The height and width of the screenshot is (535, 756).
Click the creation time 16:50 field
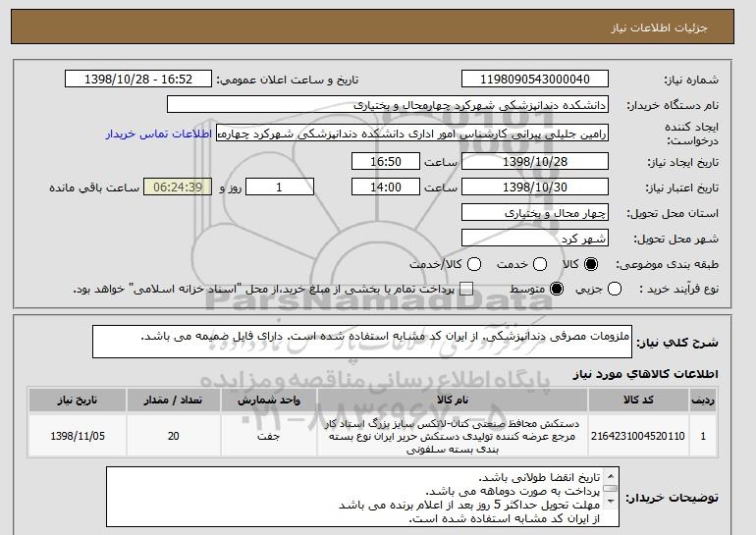click(x=386, y=161)
